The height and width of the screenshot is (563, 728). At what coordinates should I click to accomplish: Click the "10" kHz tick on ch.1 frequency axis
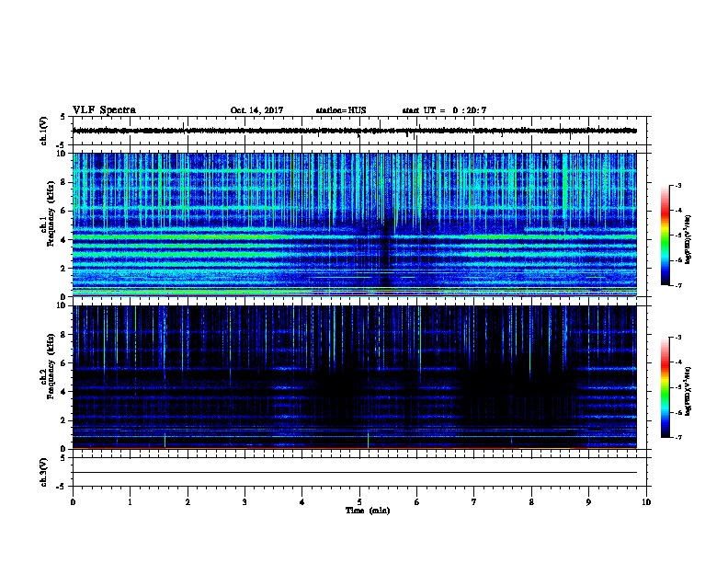point(62,154)
